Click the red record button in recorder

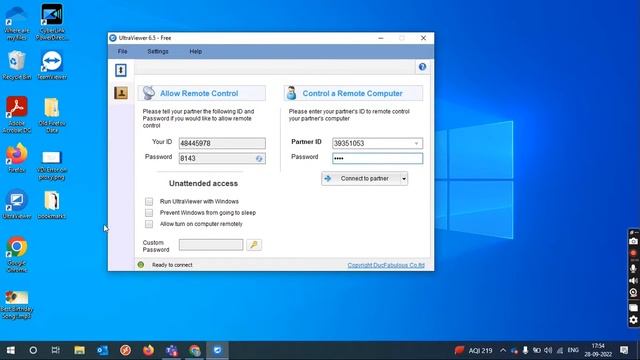[633, 253]
